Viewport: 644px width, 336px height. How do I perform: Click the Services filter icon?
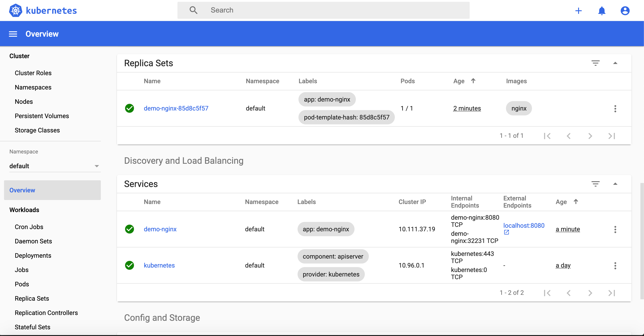click(595, 184)
